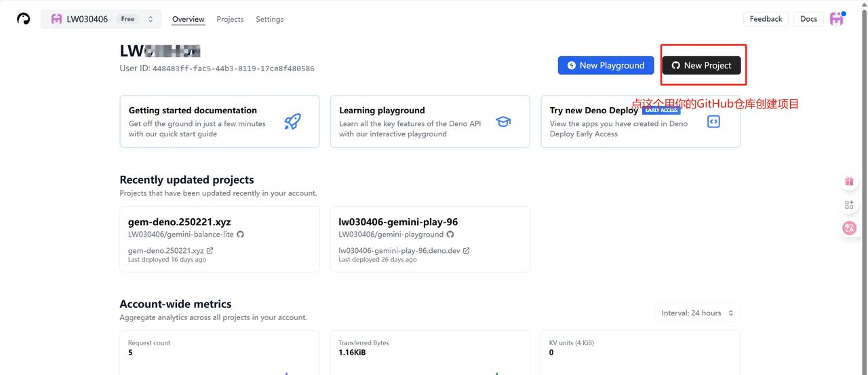Switch to the Projects tab
Image resolution: width=868 pixels, height=375 pixels.
(230, 19)
